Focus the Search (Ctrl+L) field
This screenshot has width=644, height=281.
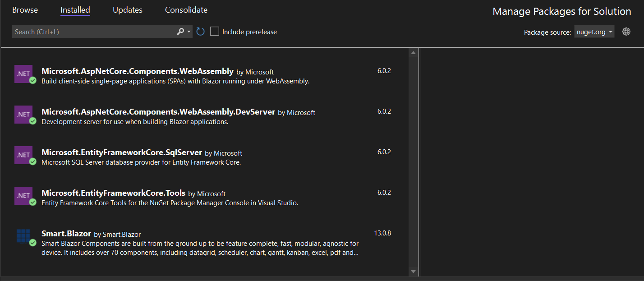coord(94,32)
